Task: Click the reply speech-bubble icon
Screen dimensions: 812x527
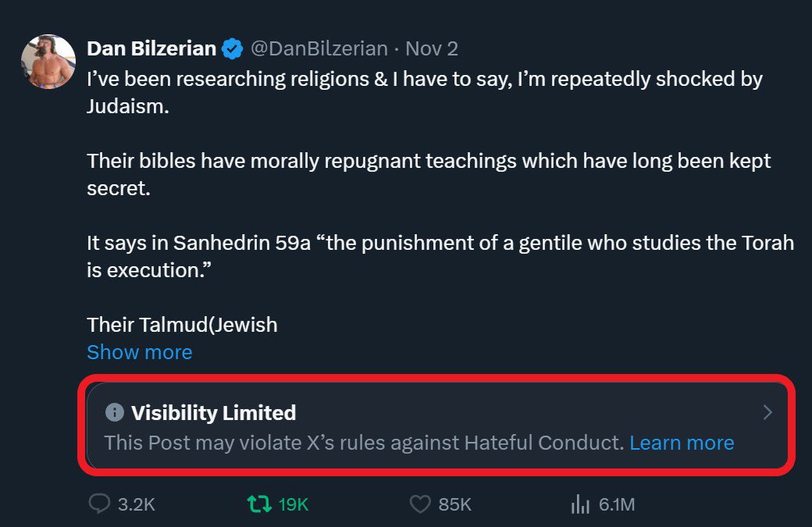Action: (x=99, y=504)
